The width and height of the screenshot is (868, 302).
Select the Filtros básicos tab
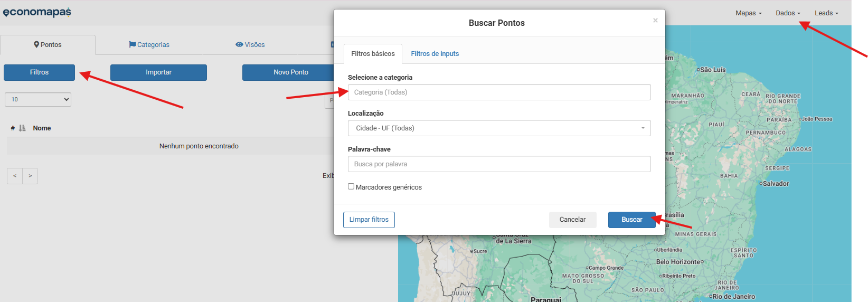373,54
